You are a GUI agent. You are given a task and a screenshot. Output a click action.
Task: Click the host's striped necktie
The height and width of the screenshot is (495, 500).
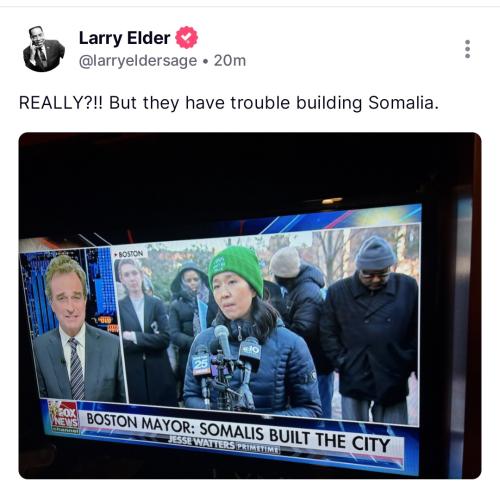pos(76,368)
